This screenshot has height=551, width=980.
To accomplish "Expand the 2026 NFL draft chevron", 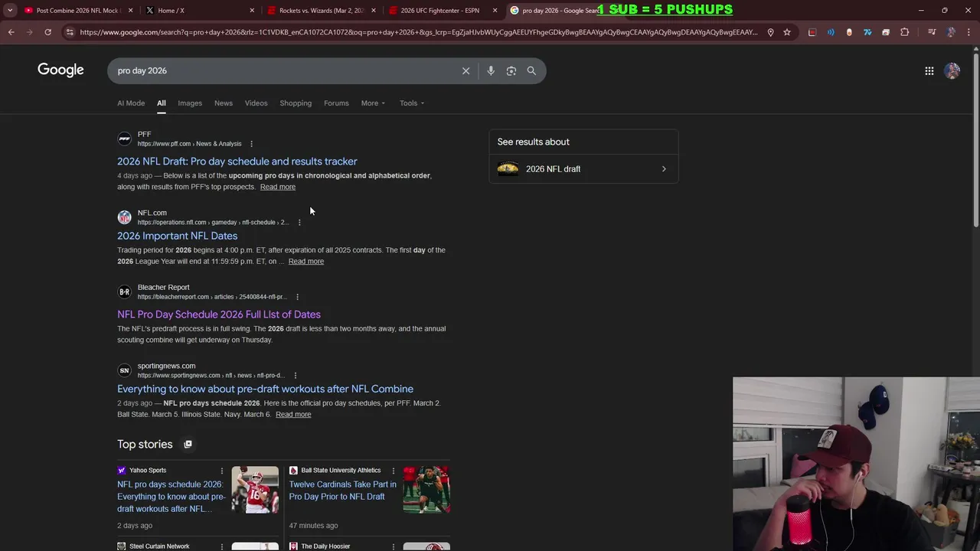I will pos(664,169).
